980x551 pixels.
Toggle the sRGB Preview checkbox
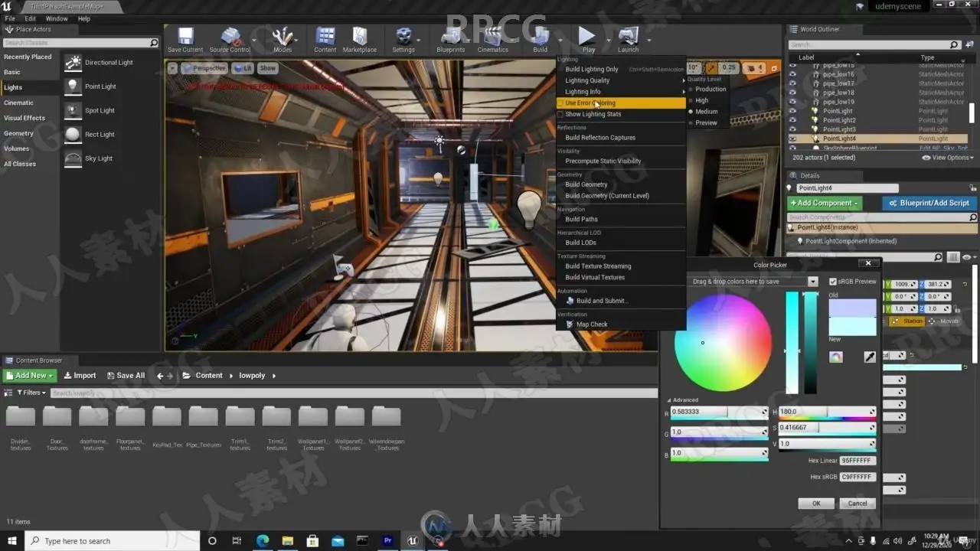pyautogui.click(x=833, y=282)
